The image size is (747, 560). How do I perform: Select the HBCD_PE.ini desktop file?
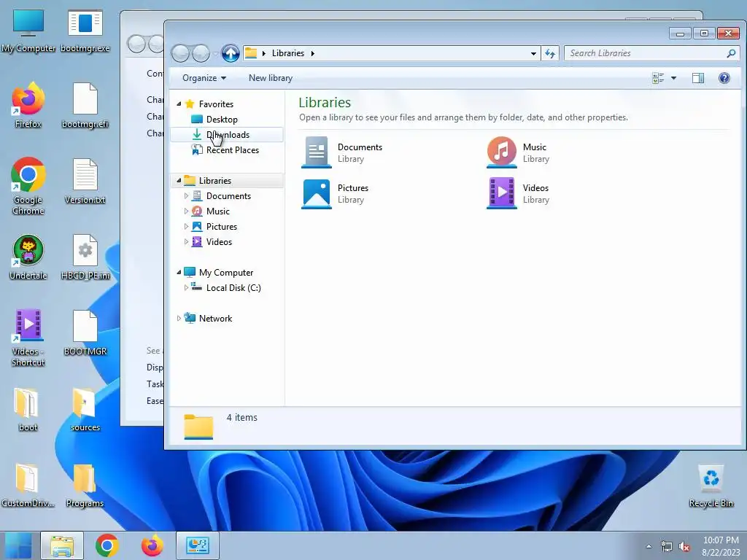click(85, 257)
